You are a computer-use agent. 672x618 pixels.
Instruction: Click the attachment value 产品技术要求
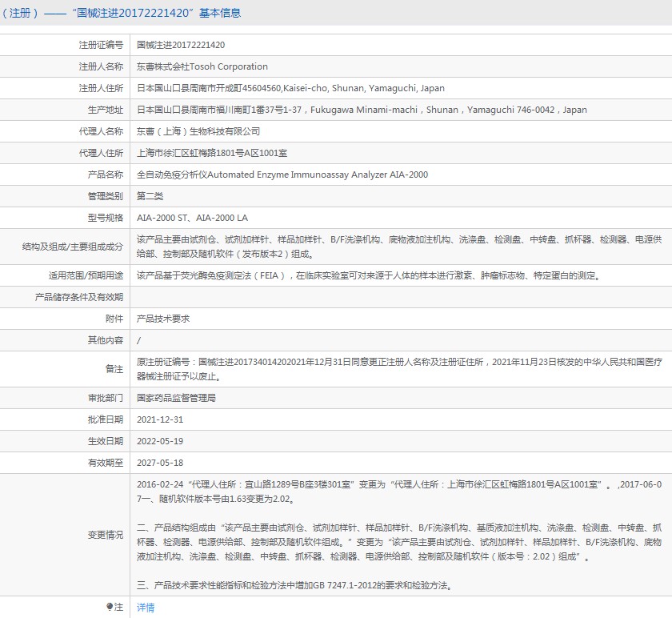[x=163, y=319]
